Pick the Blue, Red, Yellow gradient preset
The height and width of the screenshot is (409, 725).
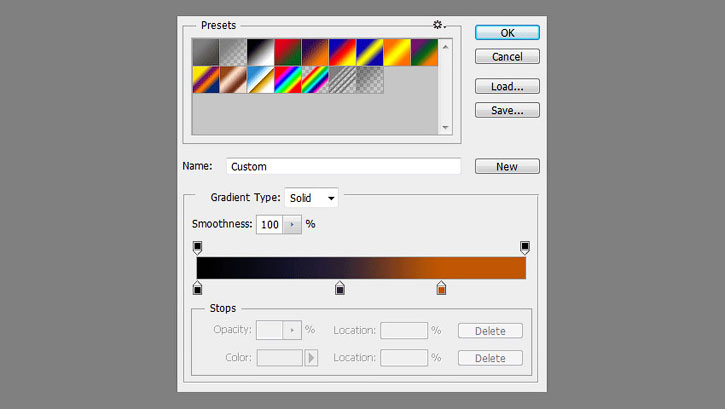pyautogui.click(x=342, y=52)
